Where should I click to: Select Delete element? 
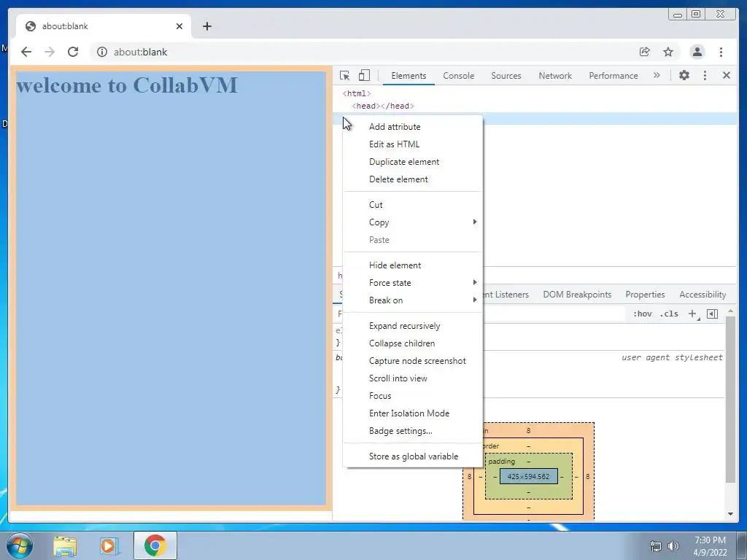pos(413,179)
